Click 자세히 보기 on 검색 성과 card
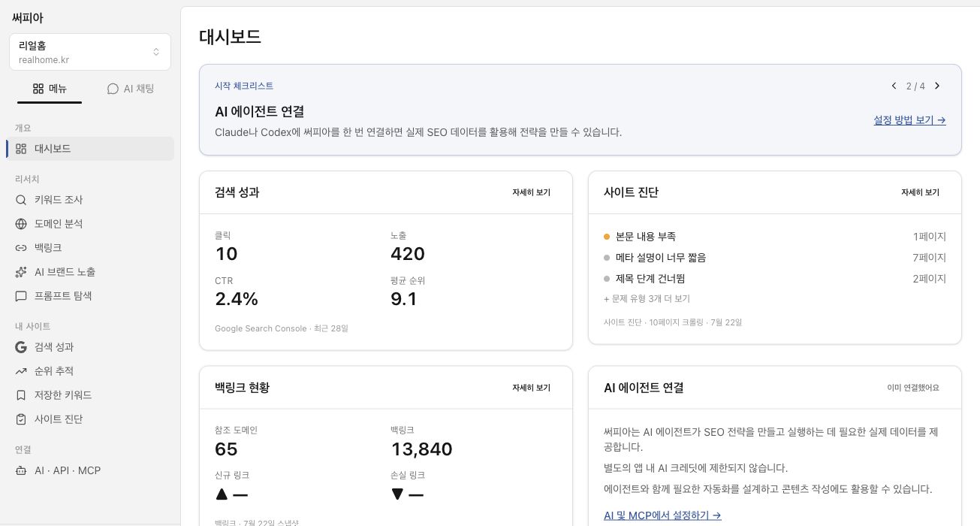 tap(531, 192)
